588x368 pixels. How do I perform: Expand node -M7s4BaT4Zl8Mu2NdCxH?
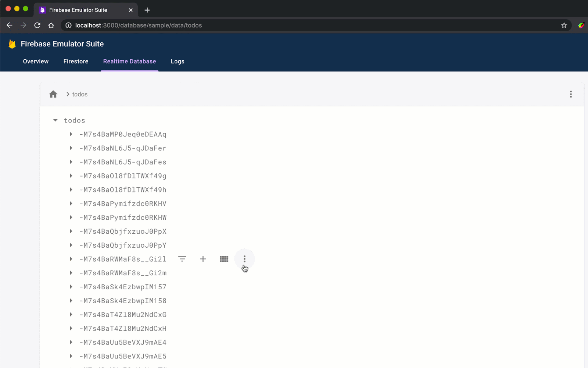pyautogui.click(x=71, y=328)
